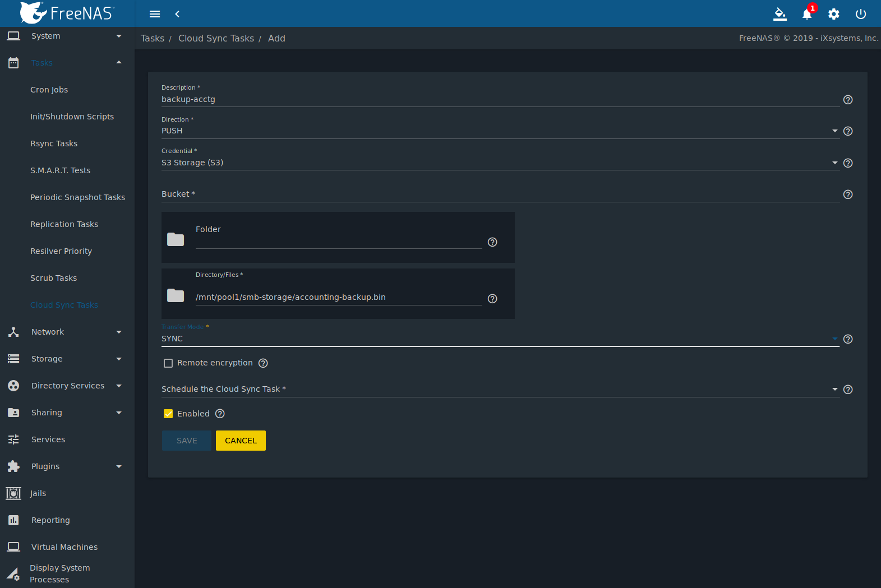Show help for Credential field
Viewport: 881px width, 588px height.
848,163
